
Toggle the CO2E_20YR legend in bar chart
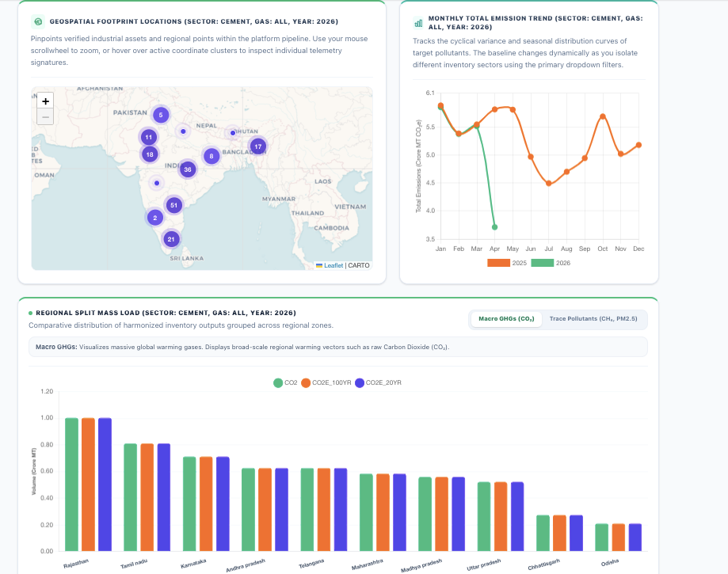coord(378,383)
